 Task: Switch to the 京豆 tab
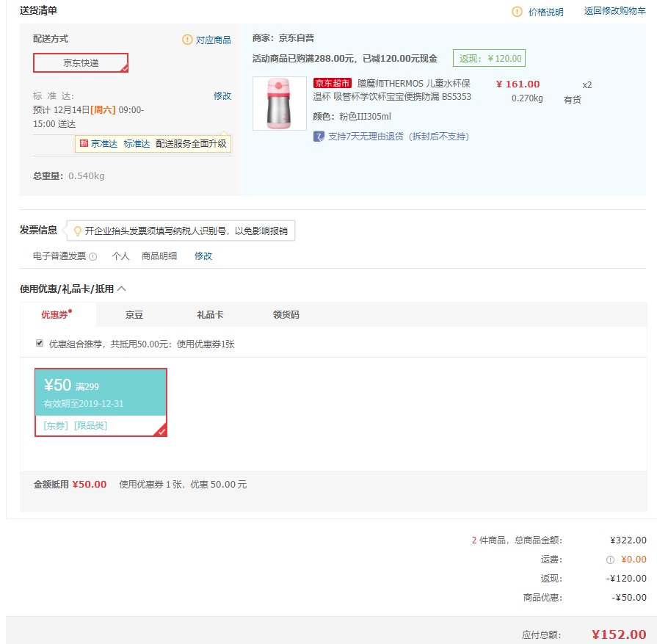[134, 315]
